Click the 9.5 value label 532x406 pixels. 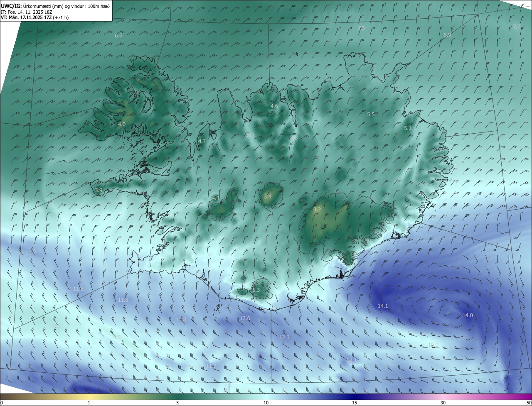[x=117, y=338]
